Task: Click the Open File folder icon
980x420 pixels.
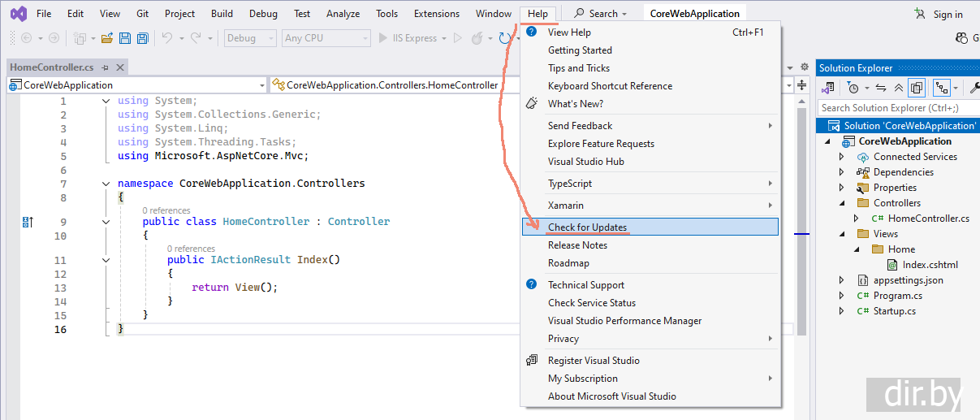Action: [x=106, y=38]
